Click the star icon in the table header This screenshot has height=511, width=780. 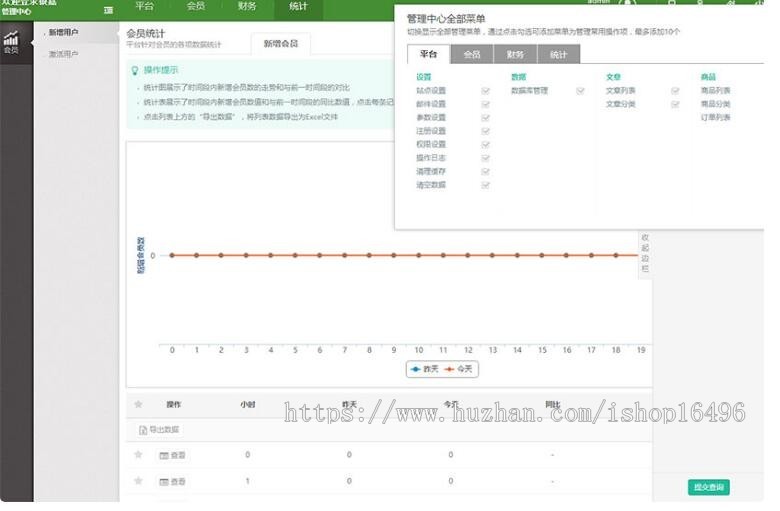(138, 404)
